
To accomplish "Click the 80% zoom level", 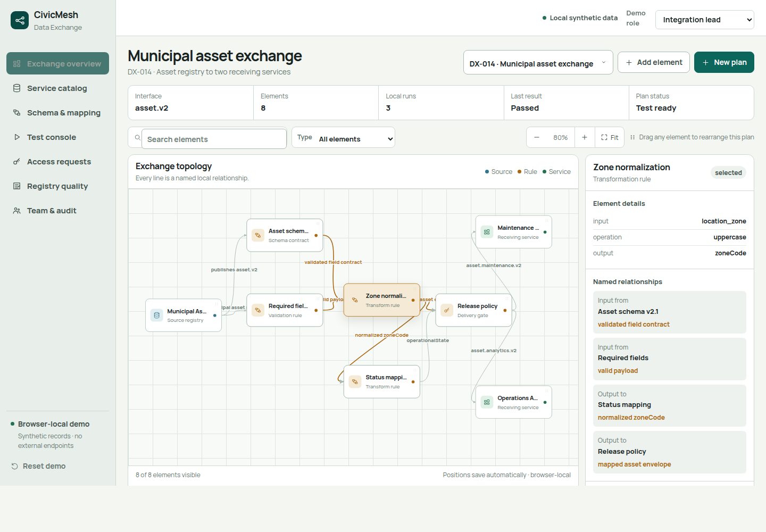I will point(561,137).
